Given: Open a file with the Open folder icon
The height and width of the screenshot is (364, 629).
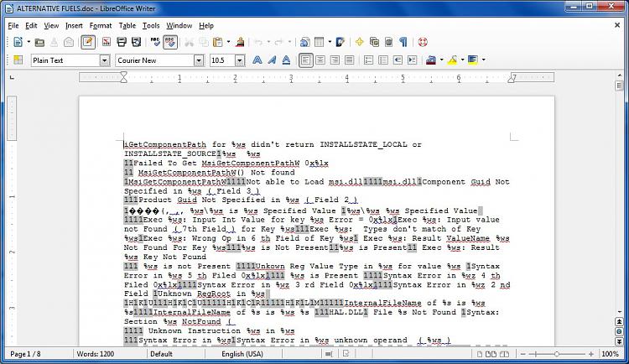Looking at the screenshot, I should point(39,42).
